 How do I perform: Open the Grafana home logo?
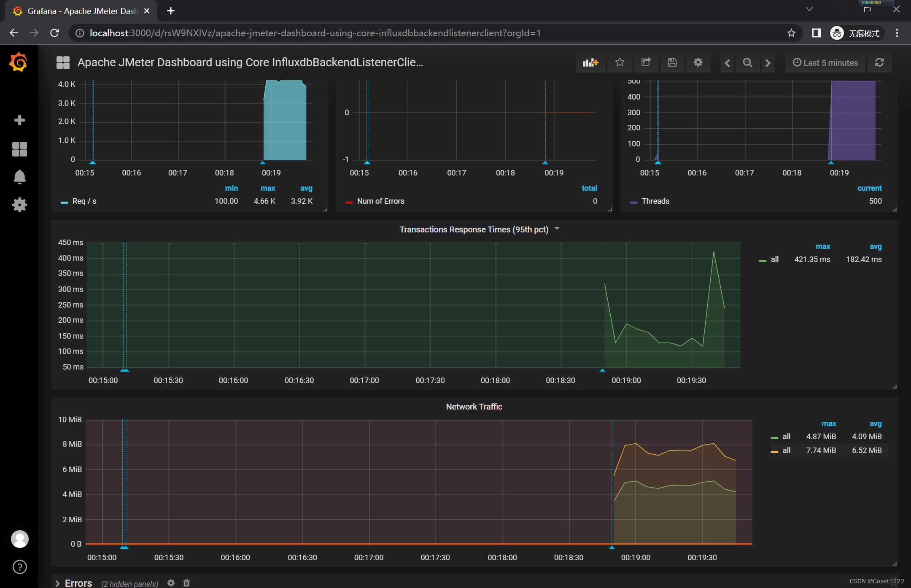(x=19, y=62)
